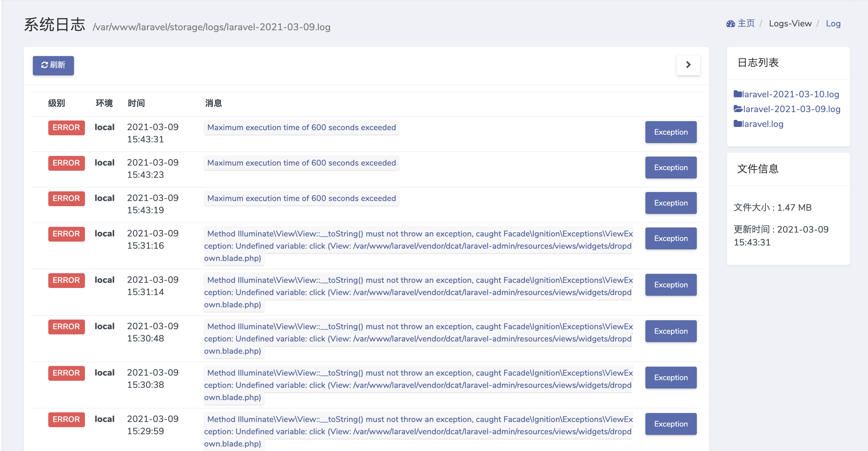This screenshot has height=451, width=868.
Task: Click folder icon next to laravel.log
Action: coord(738,124)
